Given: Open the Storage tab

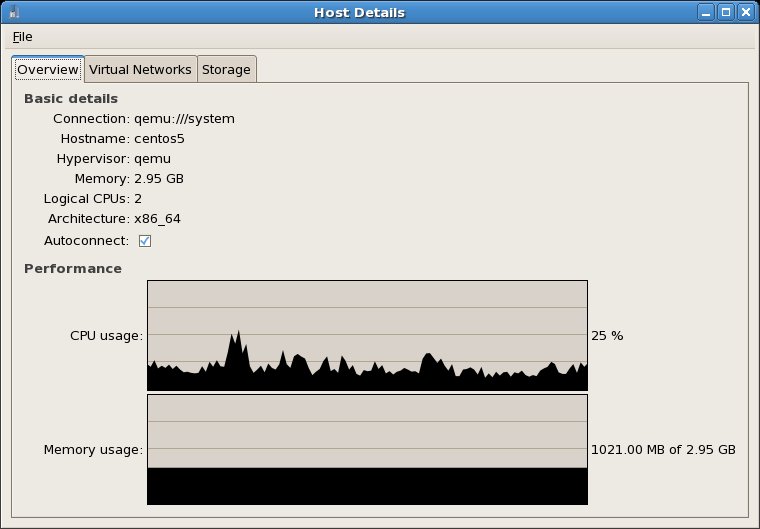Looking at the screenshot, I should tap(226, 70).
